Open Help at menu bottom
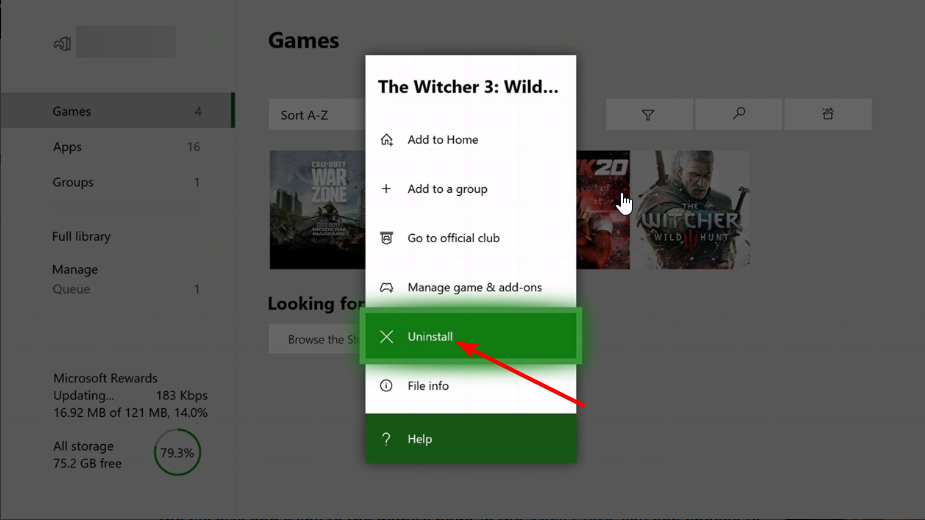The image size is (925, 520). coord(471,439)
